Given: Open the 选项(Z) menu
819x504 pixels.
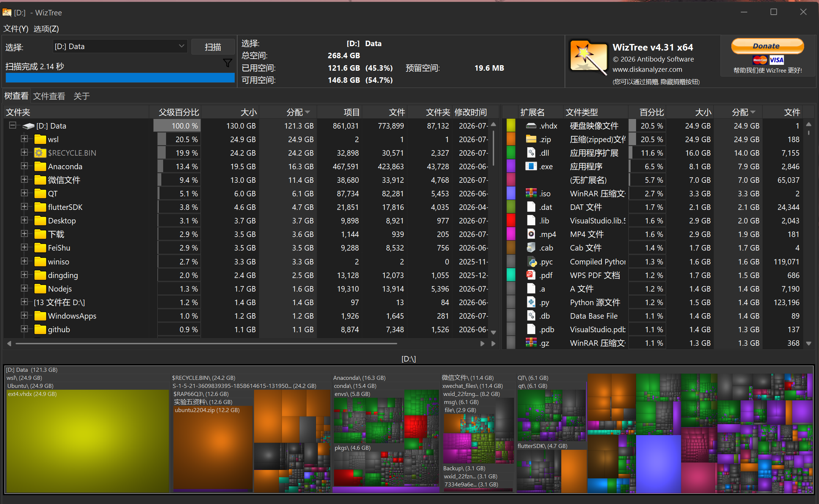Looking at the screenshot, I should pos(46,29).
